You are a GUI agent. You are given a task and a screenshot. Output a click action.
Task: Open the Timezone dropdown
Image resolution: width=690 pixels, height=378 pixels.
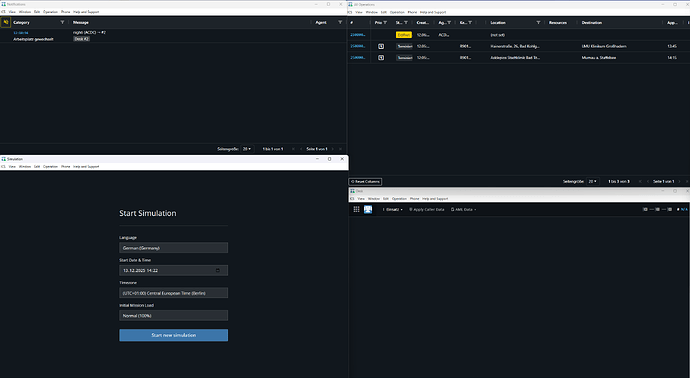pyautogui.click(x=173, y=293)
